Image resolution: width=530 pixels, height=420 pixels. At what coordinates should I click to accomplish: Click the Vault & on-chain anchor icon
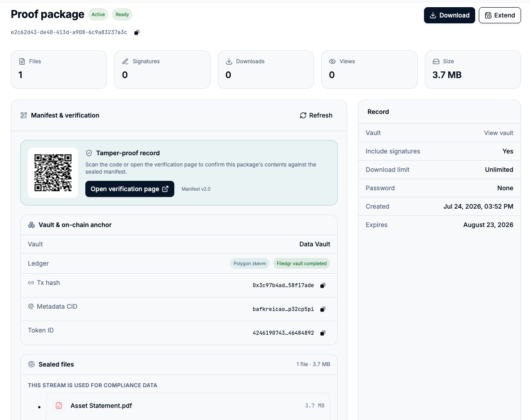click(x=31, y=225)
